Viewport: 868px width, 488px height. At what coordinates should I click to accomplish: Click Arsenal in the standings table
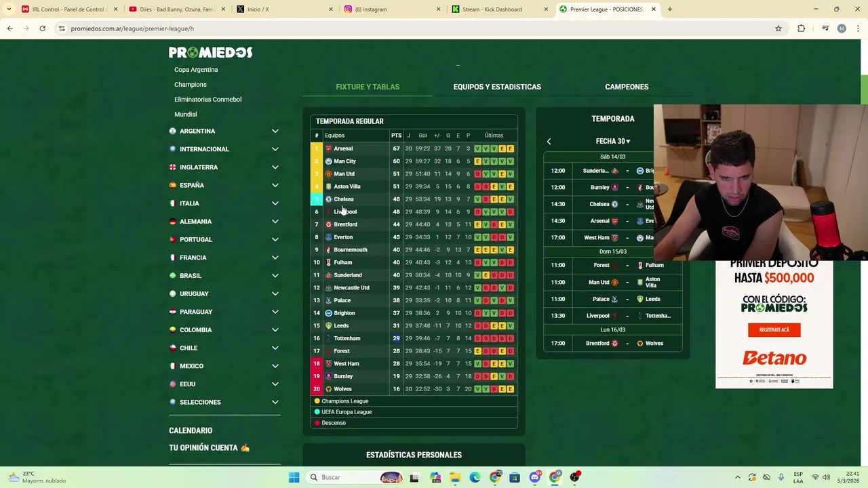click(343, 148)
